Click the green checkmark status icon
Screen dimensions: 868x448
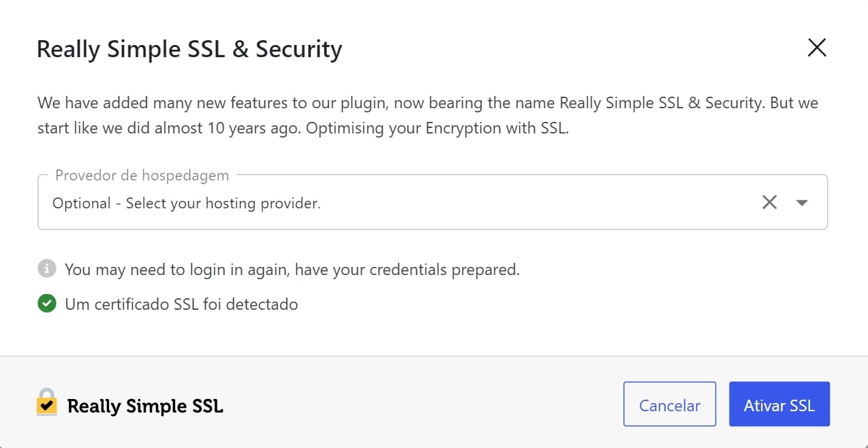pos(46,304)
